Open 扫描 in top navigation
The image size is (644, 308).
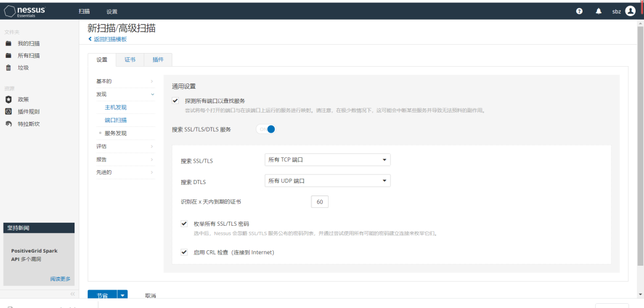84,11
